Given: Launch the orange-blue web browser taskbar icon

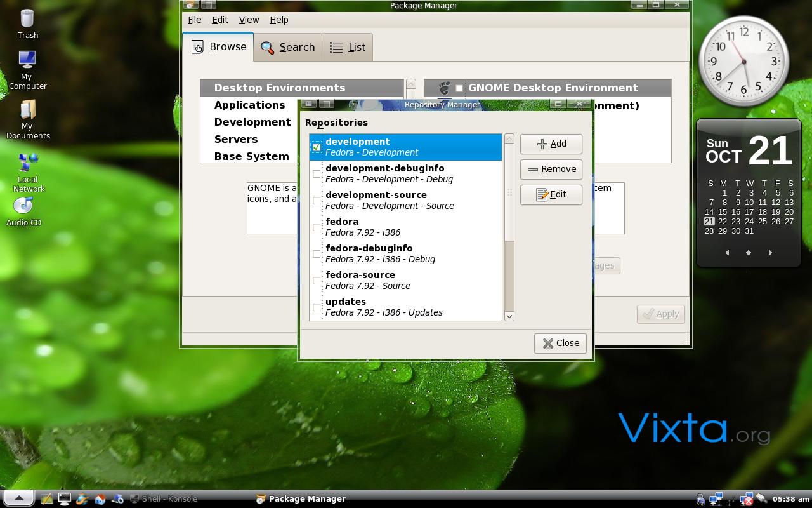Looking at the screenshot, I should click(82, 499).
